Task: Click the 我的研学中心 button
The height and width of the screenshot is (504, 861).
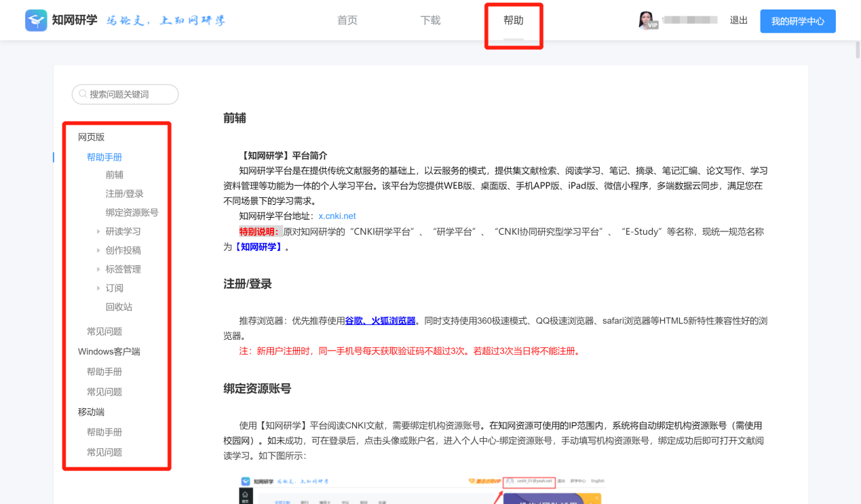Action: 798,21
